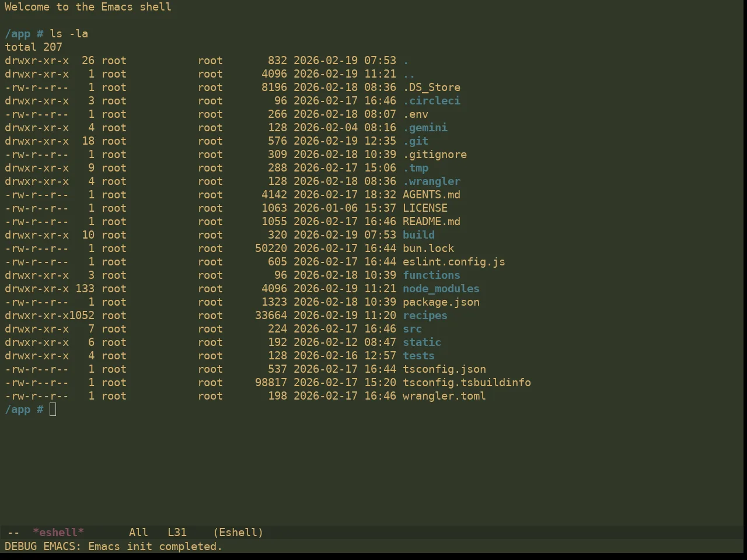
Task: Click the src directory name
Action: (x=412, y=329)
